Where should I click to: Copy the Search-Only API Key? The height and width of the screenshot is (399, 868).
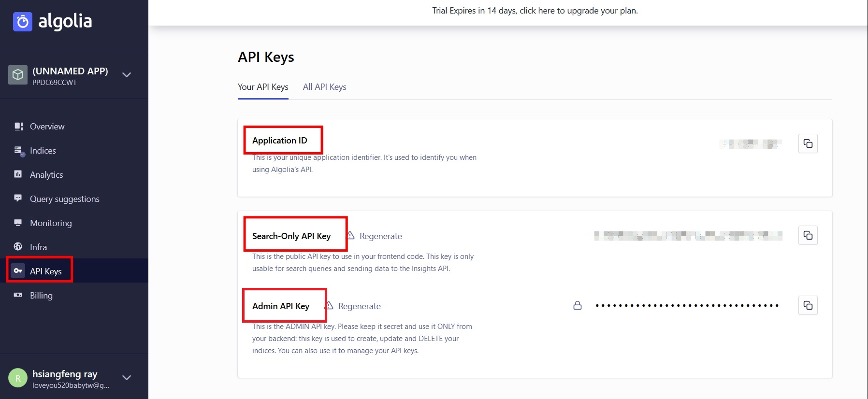click(x=808, y=235)
